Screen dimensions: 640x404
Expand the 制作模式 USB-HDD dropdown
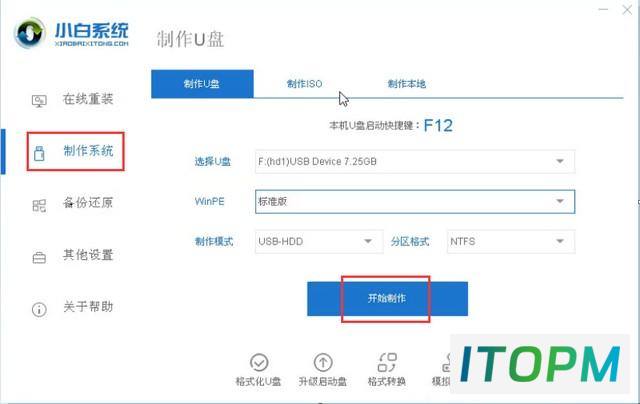(x=319, y=242)
